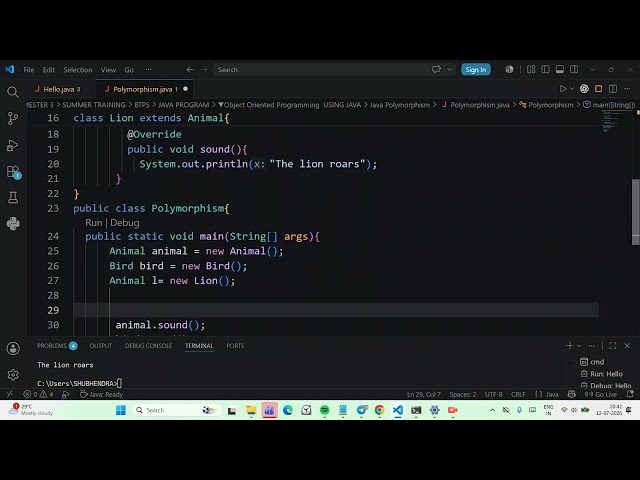Viewport: 640px width, 480px height.
Task: Maximize the terminal panel size
Action: pos(613,346)
